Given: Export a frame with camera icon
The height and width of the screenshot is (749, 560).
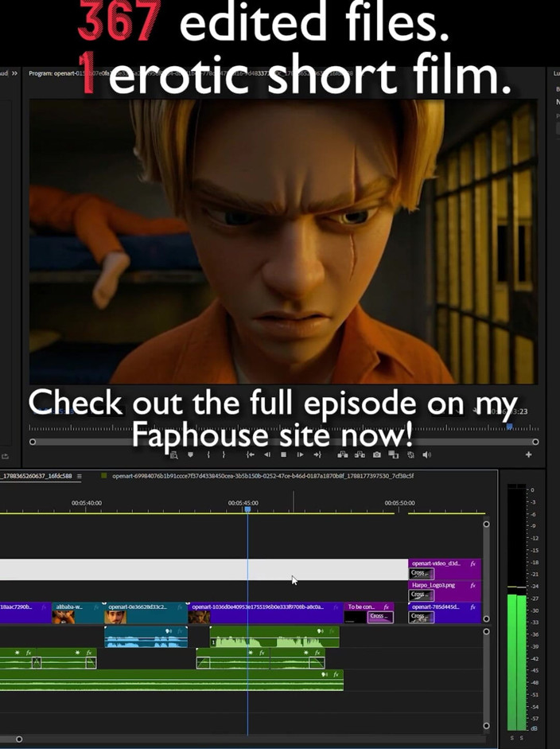Looking at the screenshot, I should 377,454.
